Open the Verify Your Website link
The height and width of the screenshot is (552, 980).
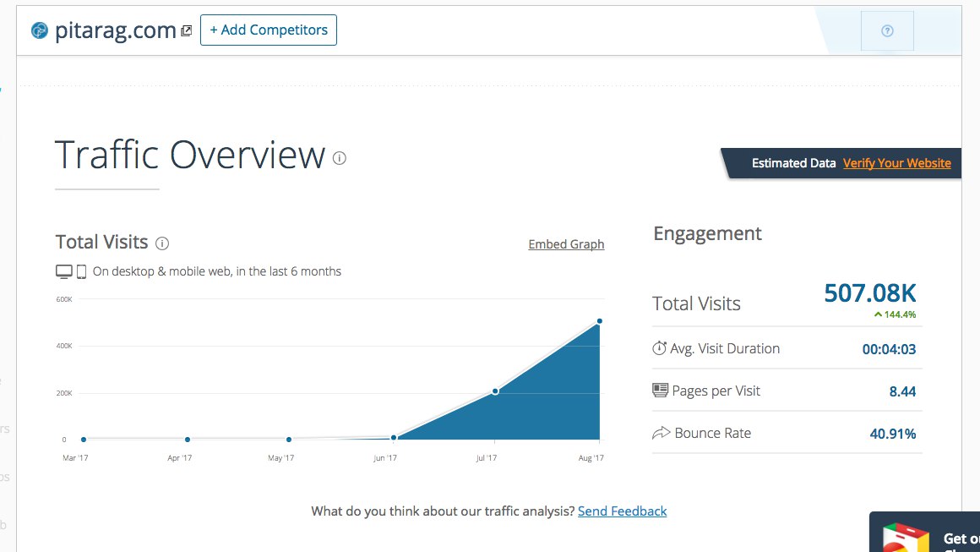(897, 163)
